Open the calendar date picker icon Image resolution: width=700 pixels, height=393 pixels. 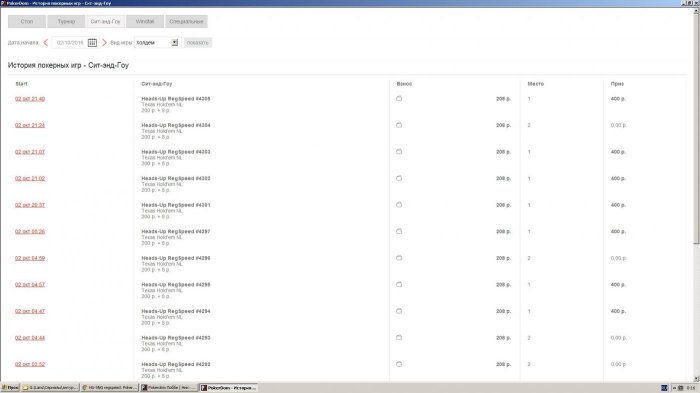tap(92, 42)
